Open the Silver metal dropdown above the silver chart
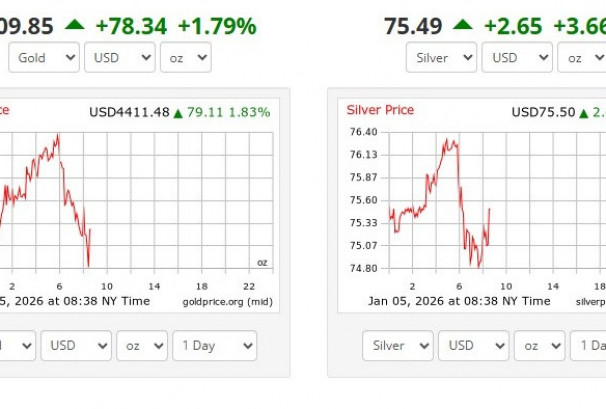 441,58
